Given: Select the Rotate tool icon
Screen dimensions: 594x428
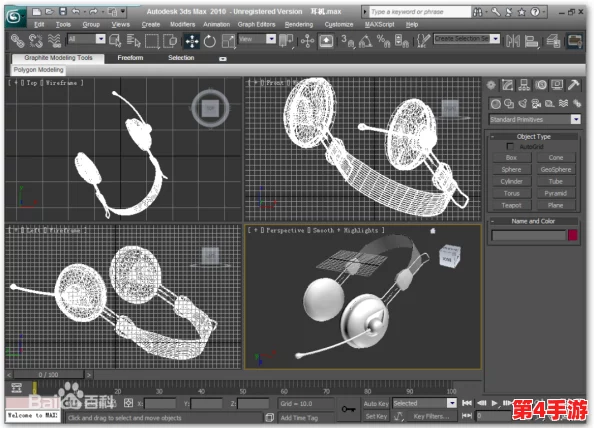Looking at the screenshot, I should [x=209, y=41].
